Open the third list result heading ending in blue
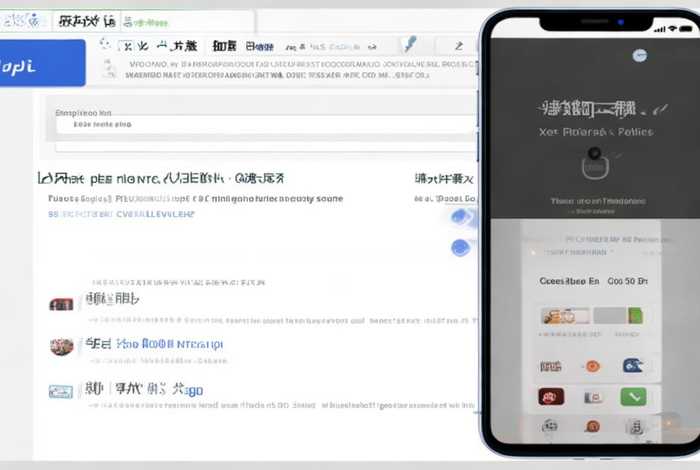The height and width of the screenshot is (470, 700). (144, 389)
